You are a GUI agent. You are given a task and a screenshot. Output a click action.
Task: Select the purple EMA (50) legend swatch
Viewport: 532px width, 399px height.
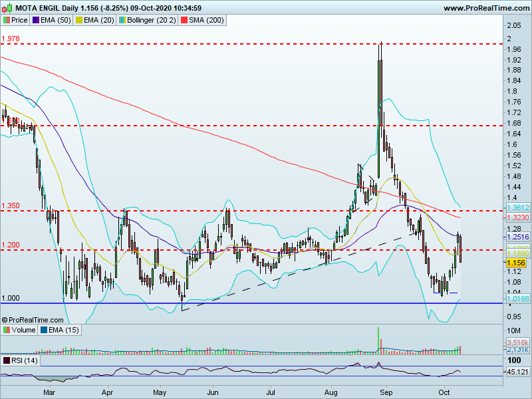[x=36, y=20]
